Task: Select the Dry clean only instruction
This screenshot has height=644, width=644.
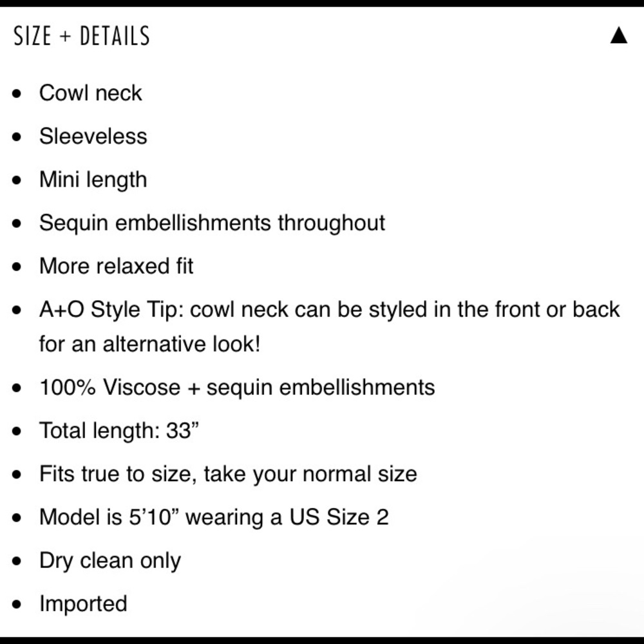Action: click(x=110, y=561)
